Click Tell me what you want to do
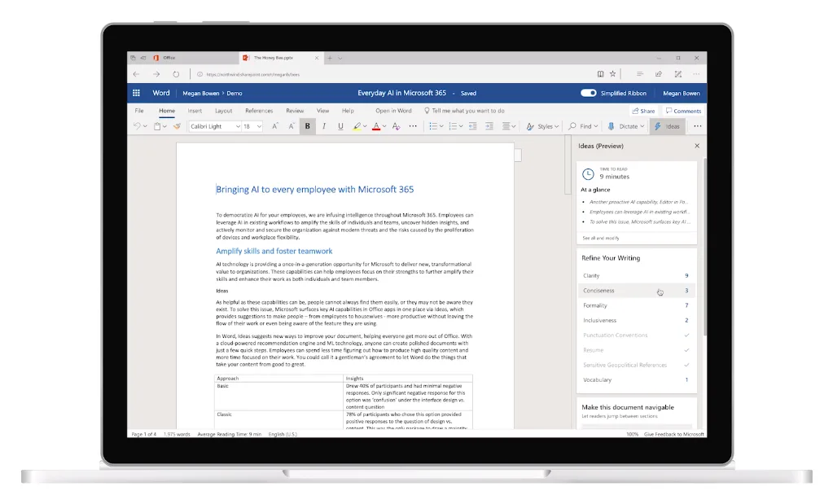This screenshot has width=833, height=504. click(x=464, y=111)
